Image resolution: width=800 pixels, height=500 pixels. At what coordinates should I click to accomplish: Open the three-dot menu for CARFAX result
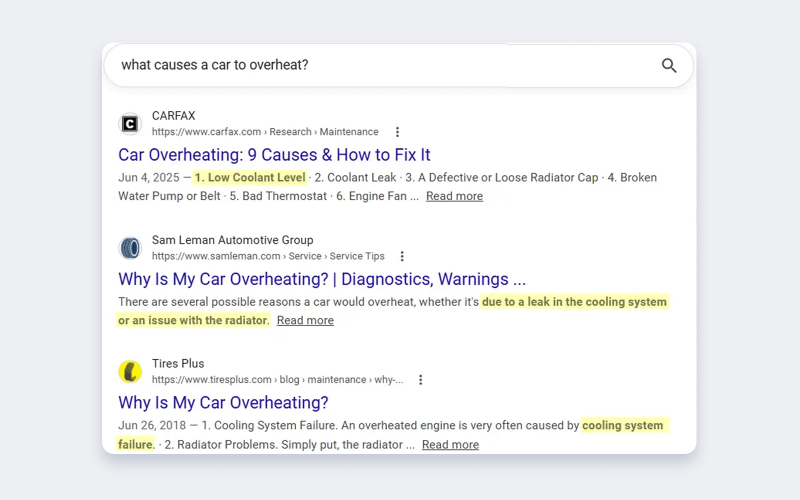click(x=397, y=132)
